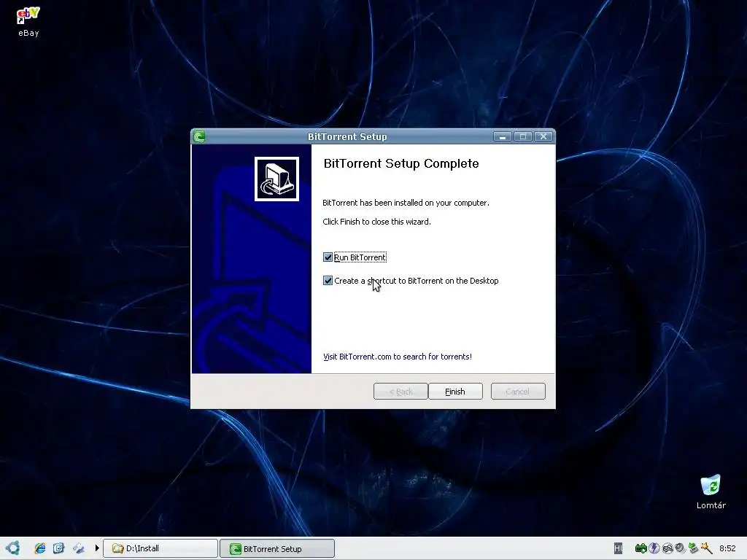Click the network connection tray icon
Viewport: 747px width, 560px height.
pos(667,548)
